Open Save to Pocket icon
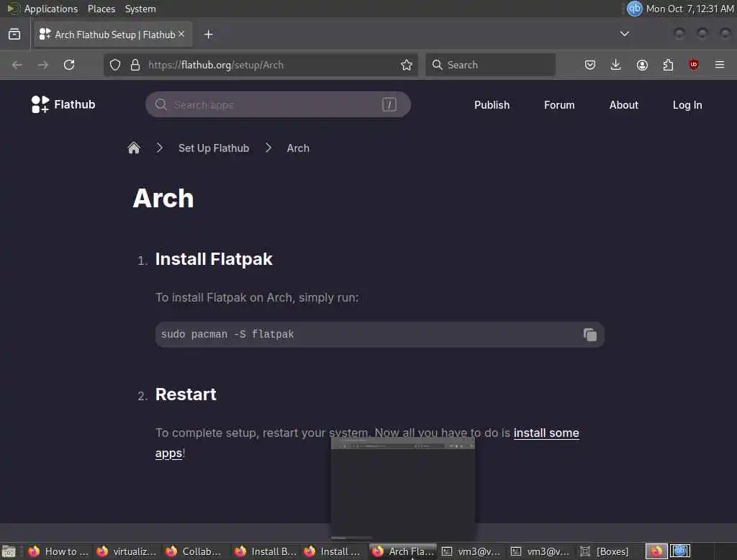Screen dimensions: 737x560 [590, 65]
